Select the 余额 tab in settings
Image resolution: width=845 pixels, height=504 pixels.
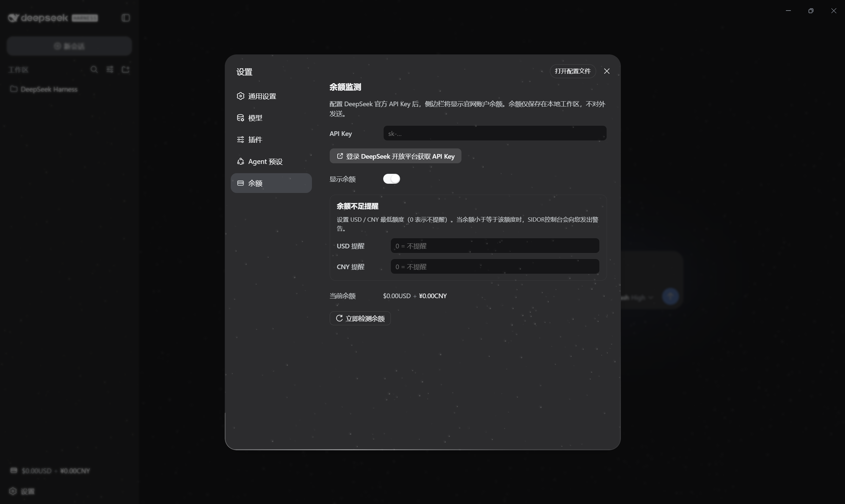pos(271,183)
